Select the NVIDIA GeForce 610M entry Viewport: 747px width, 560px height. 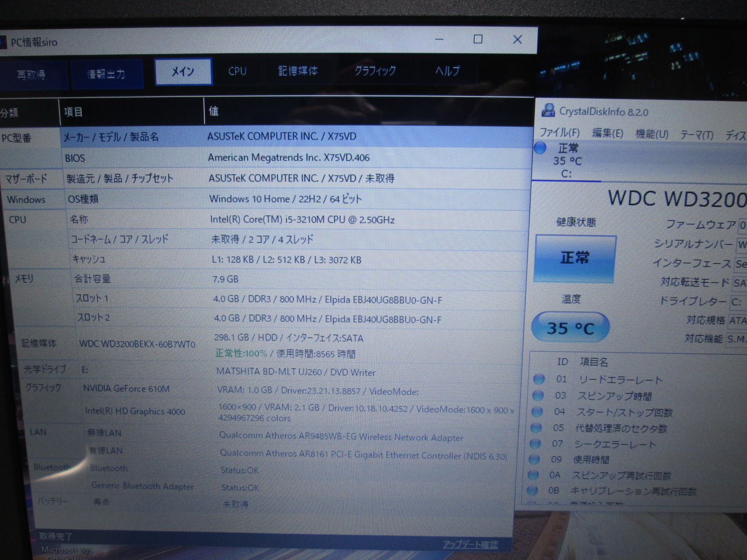click(126, 388)
